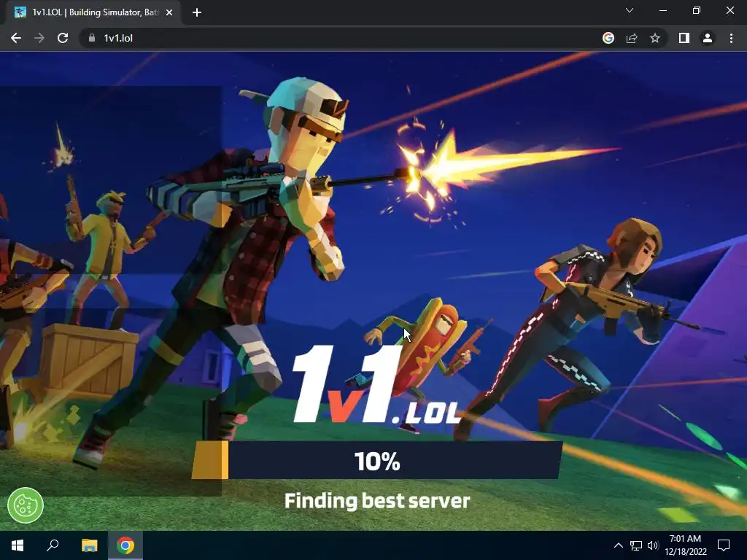Open the Google icon in address bar
The image size is (747, 560).
click(x=608, y=38)
